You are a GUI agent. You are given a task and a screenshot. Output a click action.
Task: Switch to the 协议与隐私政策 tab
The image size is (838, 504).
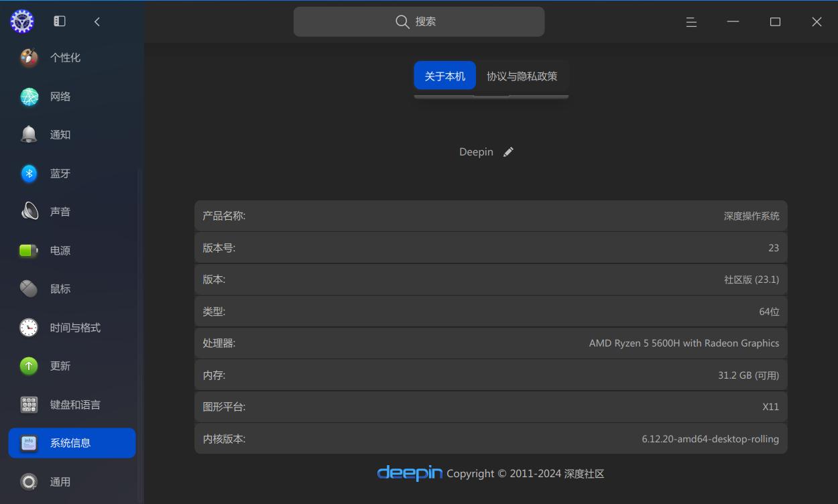(x=522, y=76)
